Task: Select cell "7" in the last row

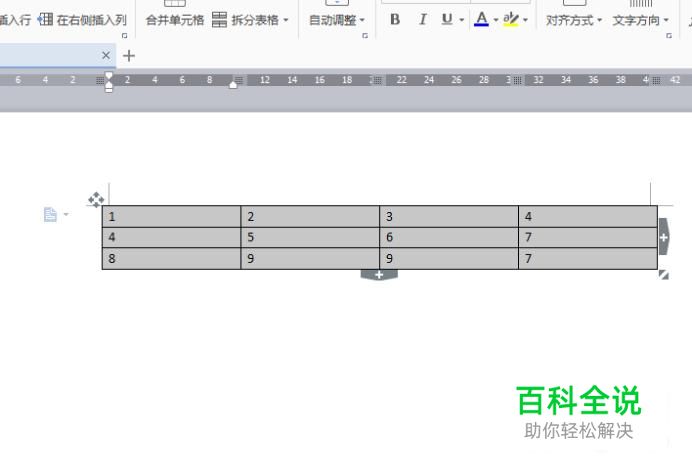Action: click(588, 258)
